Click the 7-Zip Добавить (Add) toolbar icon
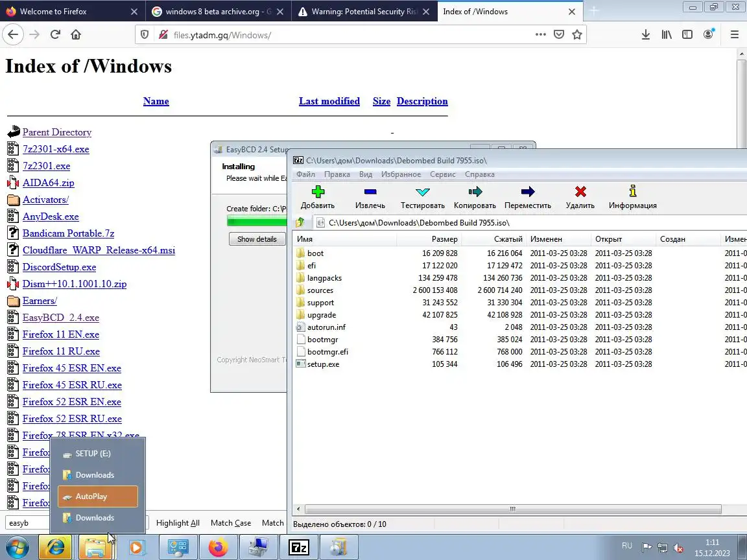Viewport: 747px width, 560px height. (318, 192)
